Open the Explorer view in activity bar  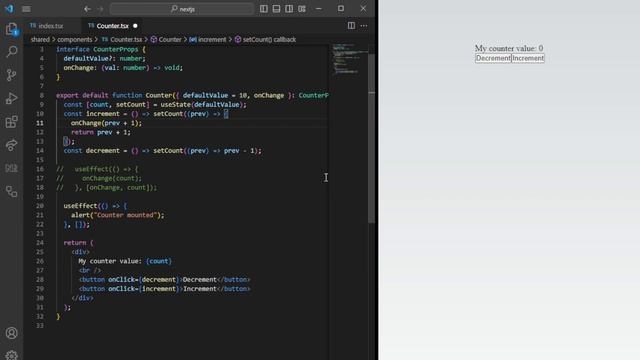[x=11, y=29]
